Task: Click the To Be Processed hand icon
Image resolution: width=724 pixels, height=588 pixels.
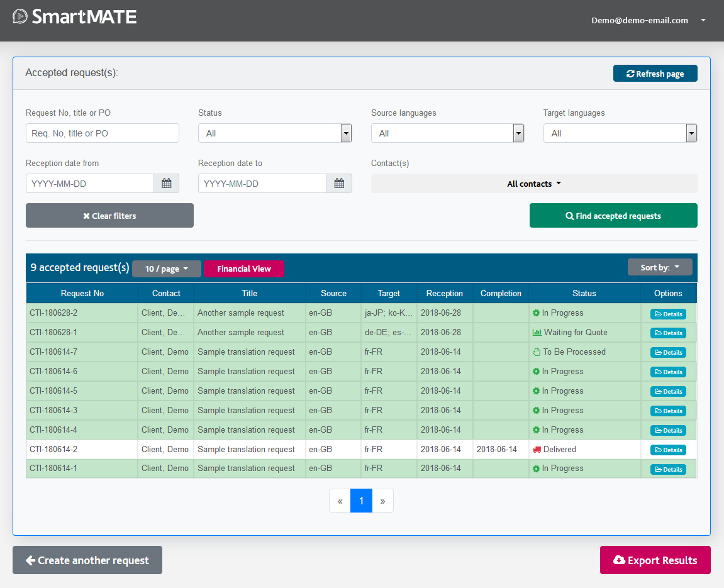Action: (x=537, y=352)
